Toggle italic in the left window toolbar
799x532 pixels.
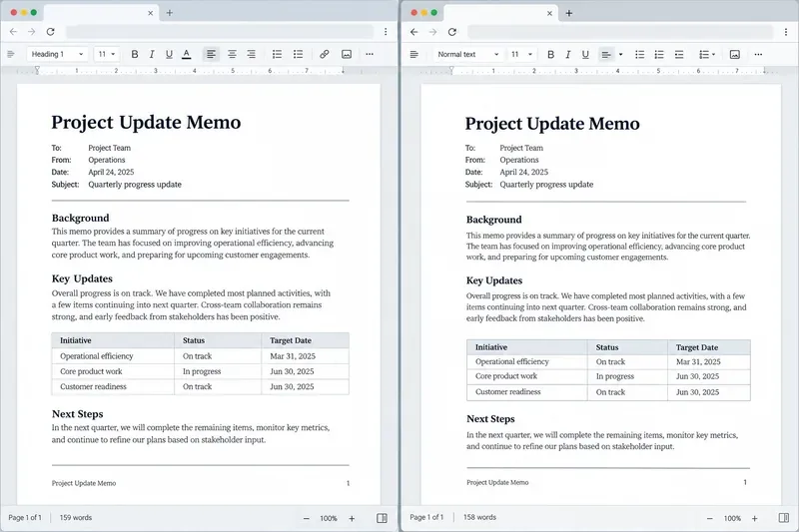(x=152, y=54)
